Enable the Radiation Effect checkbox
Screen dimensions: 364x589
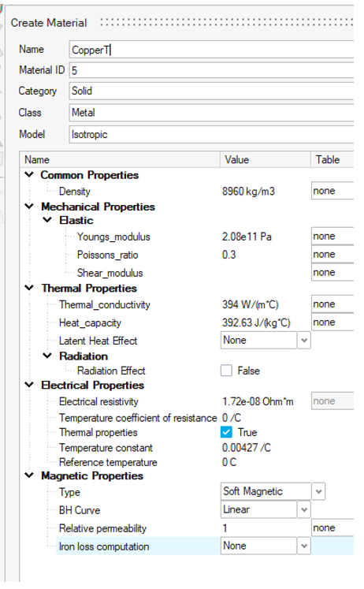point(226,371)
